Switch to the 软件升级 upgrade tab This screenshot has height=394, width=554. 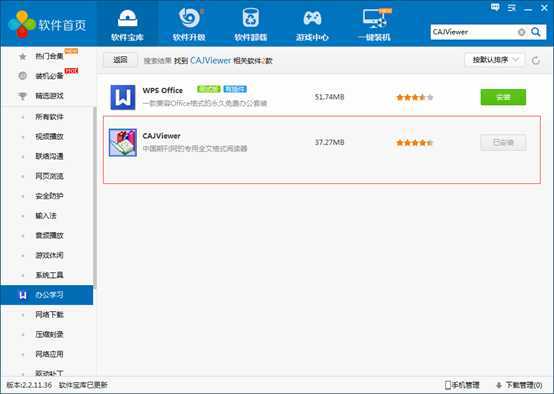coord(189,24)
